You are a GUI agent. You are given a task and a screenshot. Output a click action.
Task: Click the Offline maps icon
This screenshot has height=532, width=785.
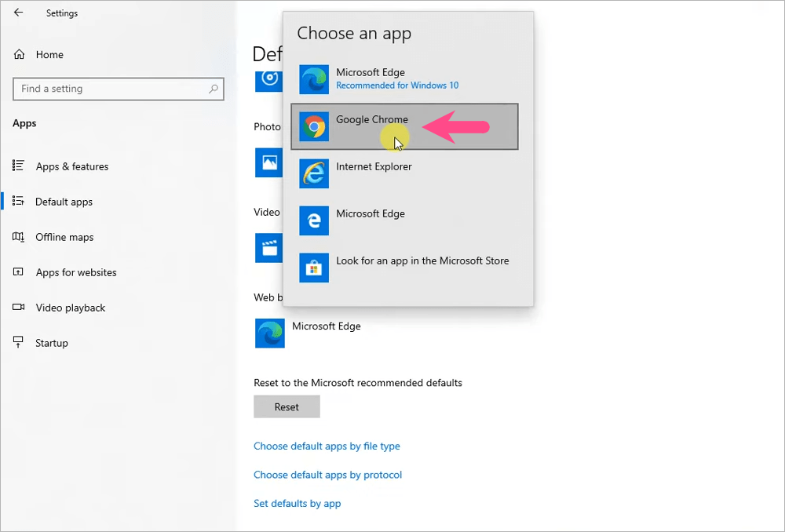(18, 237)
